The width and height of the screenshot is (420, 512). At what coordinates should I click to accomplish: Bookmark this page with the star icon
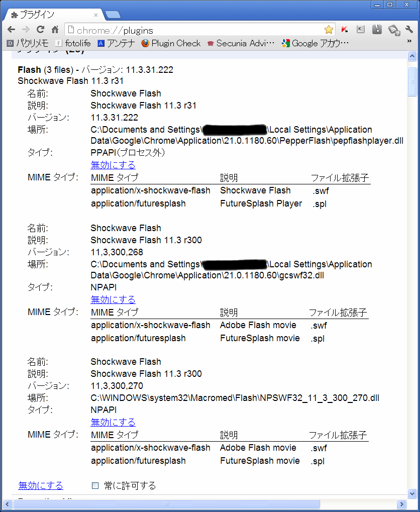click(x=329, y=30)
